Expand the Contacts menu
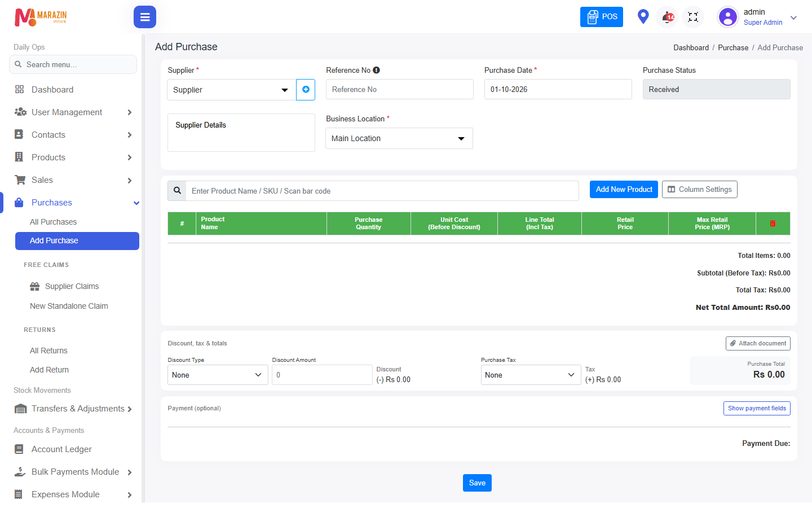Image resolution: width=812 pixels, height=508 pixels. click(73, 135)
